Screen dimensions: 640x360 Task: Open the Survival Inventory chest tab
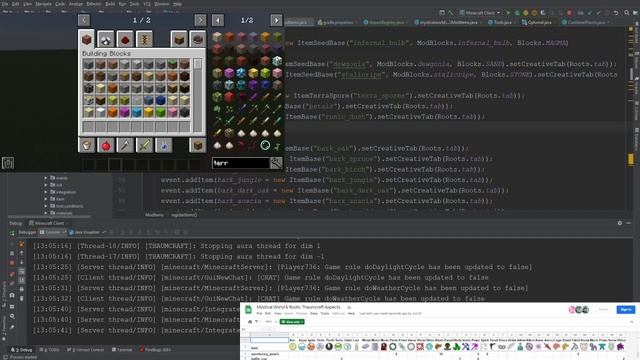(x=198, y=145)
